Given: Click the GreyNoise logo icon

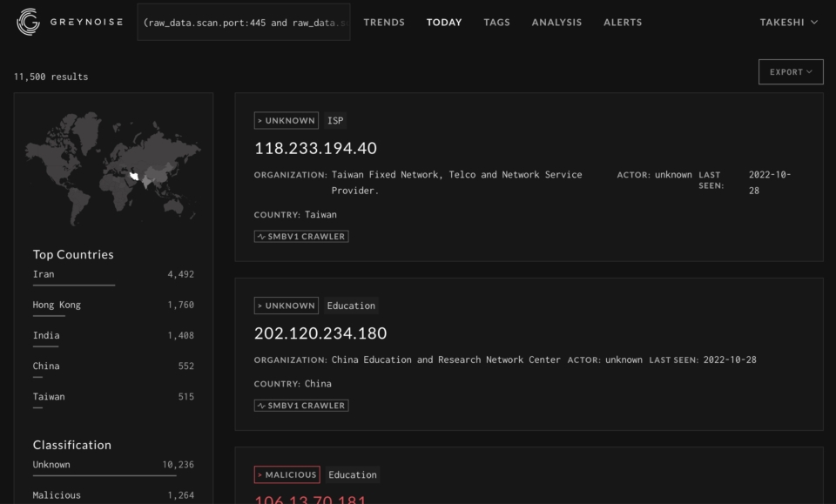Looking at the screenshot, I should (27, 22).
